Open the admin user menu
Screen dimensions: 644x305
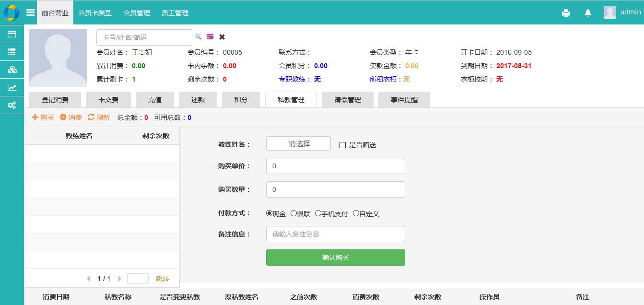(622, 12)
